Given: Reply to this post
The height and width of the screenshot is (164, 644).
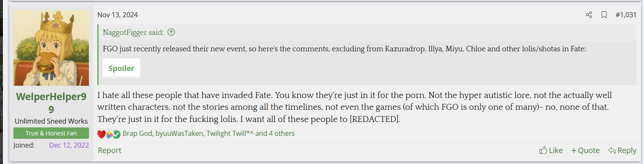Looking at the screenshot, I should [622, 151].
